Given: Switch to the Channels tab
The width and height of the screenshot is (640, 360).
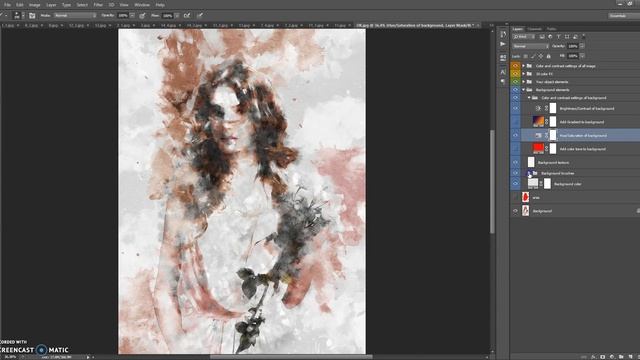Looking at the screenshot, I should [x=534, y=29].
